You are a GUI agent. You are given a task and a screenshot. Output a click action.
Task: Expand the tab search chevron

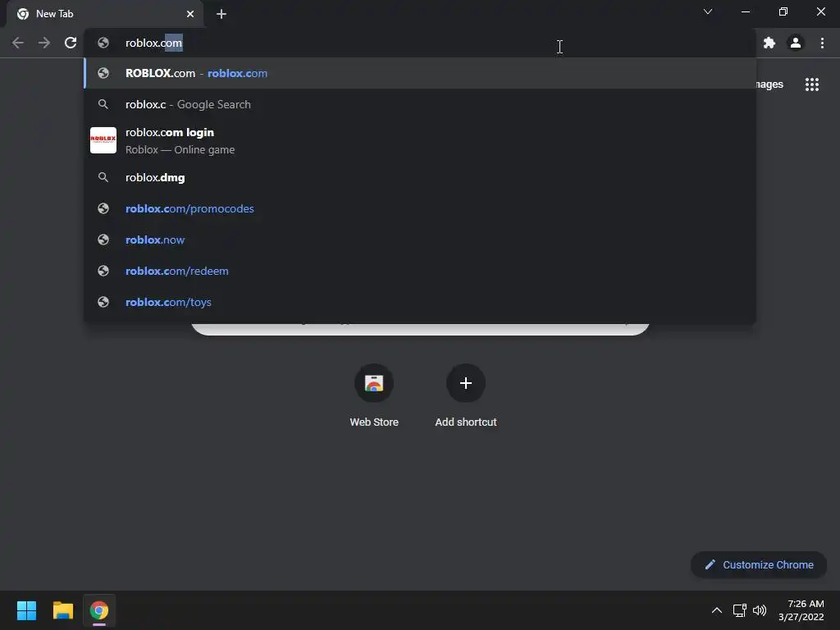click(x=708, y=11)
